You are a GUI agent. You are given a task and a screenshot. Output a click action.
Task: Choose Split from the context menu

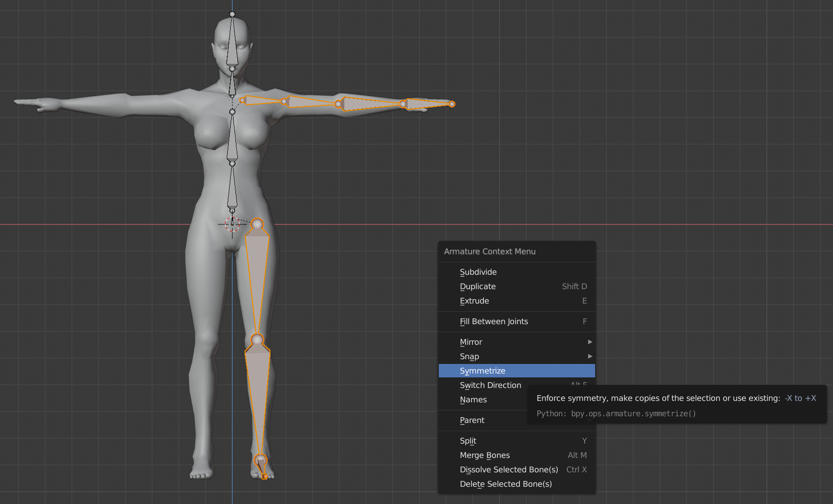(516, 441)
